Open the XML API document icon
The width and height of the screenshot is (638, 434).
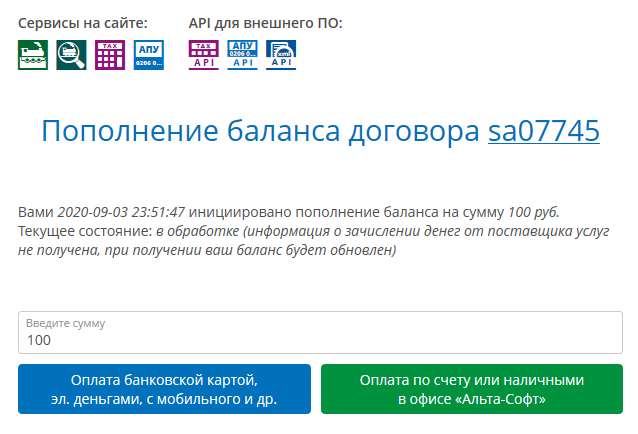point(280,54)
